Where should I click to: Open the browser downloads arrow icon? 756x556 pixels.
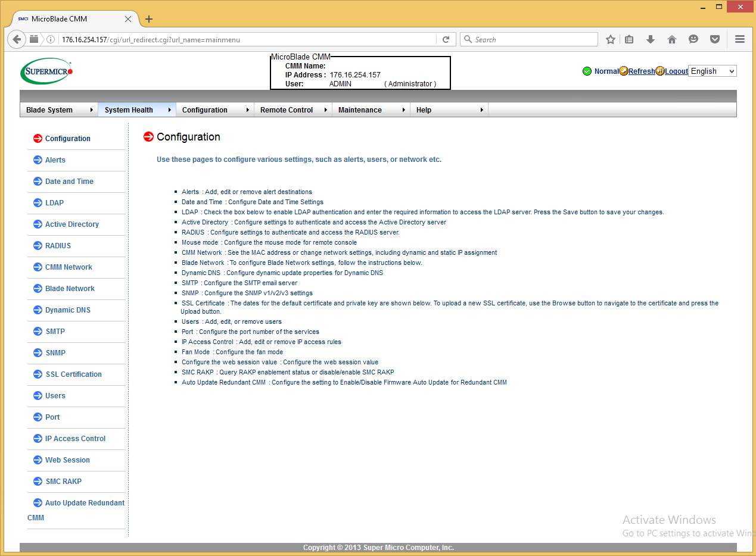(x=651, y=39)
